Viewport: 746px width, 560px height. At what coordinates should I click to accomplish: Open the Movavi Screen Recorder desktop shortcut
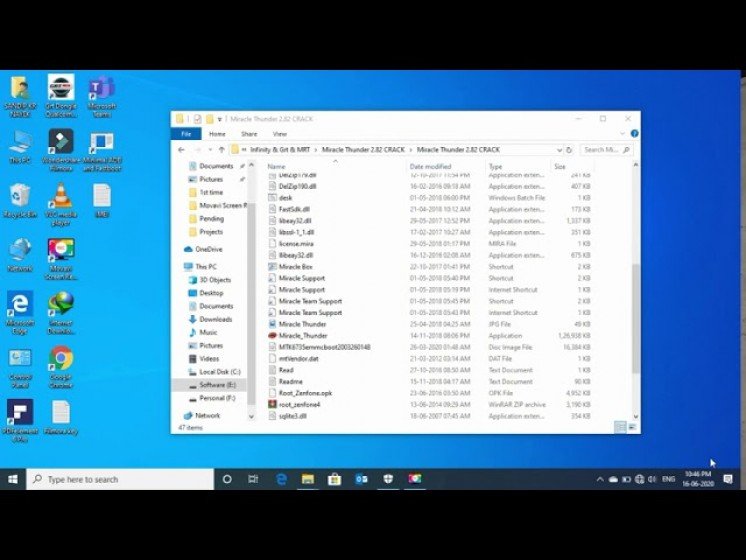pos(61,259)
